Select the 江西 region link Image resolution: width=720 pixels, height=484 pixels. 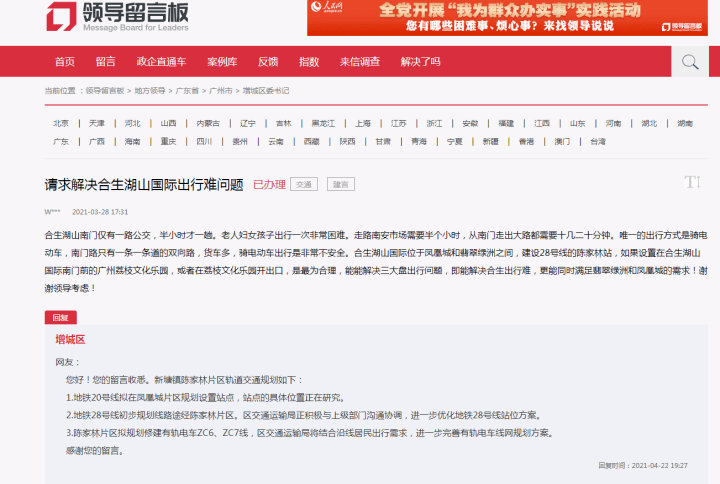[542, 124]
